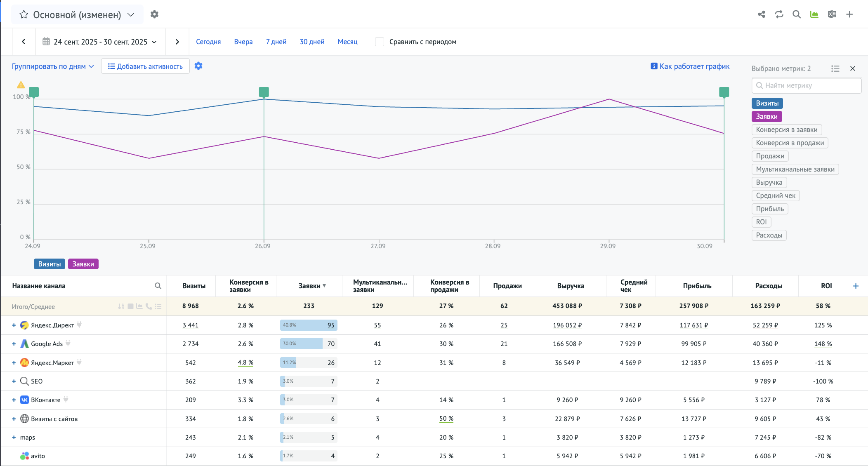Click the 'Найти метрику' search field
The height and width of the screenshot is (466, 868).
click(806, 85)
